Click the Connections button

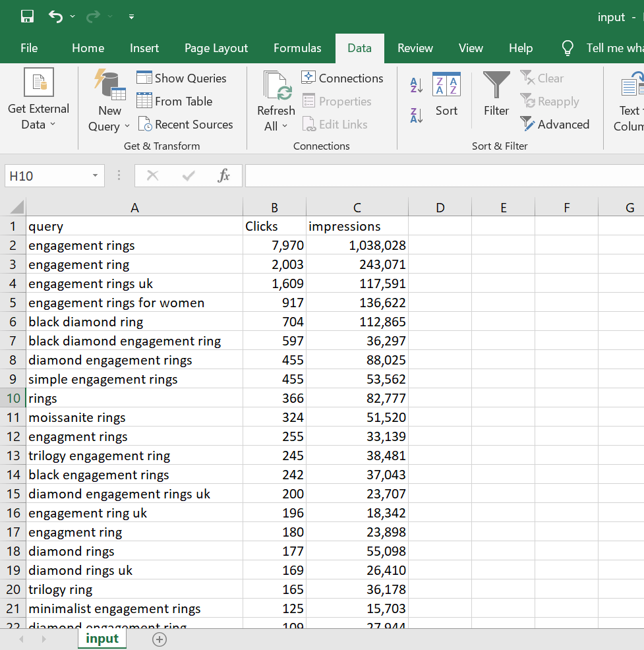(x=342, y=78)
